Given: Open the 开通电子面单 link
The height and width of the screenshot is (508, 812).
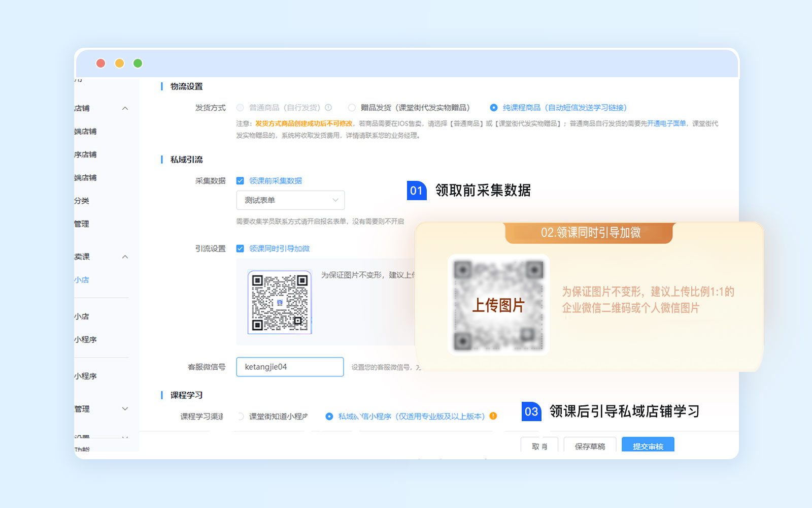Looking at the screenshot, I should pyautogui.click(x=666, y=123).
